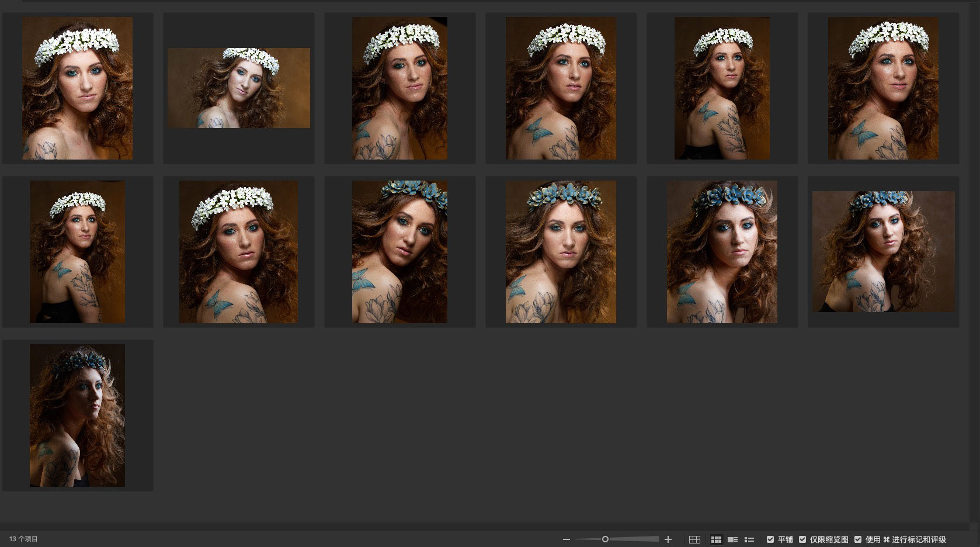The height and width of the screenshot is (547, 980).
Task: Select the last thumbnail in the top row
Action: [883, 88]
